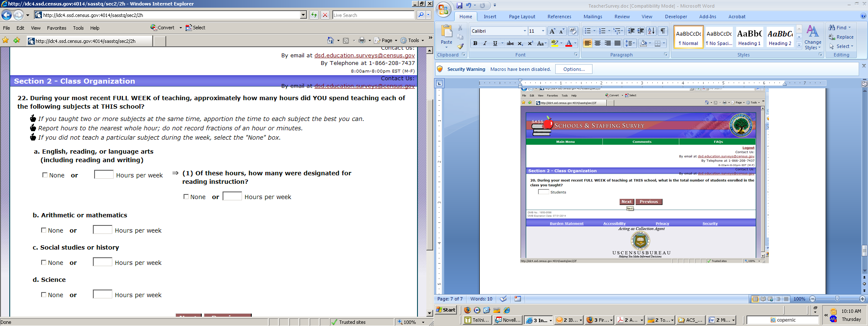Viewport: 868px width, 326px height.
Task: Click the Options... button in Security Warning bar
Action: click(x=574, y=69)
